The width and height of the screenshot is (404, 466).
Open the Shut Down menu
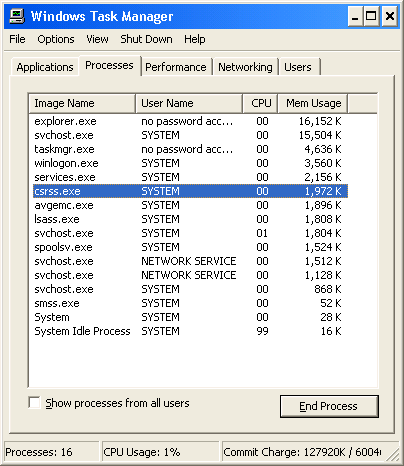click(x=146, y=39)
